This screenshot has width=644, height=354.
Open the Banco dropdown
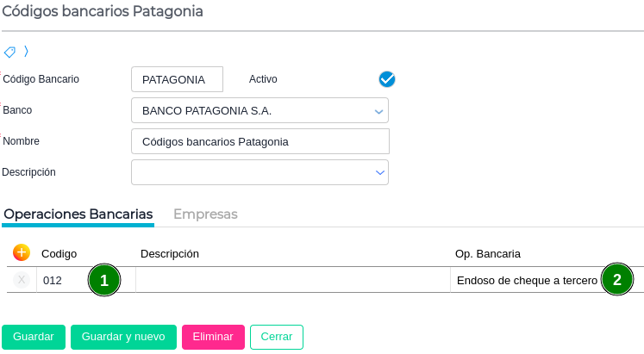pyautogui.click(x=378, y=111)
